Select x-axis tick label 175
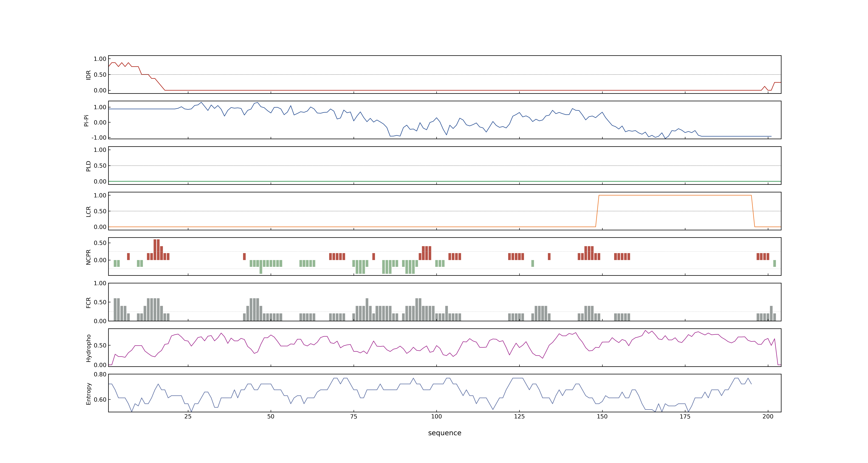Image resolution: width=868 pixels, height=463 pixels. tap(685, 416)
